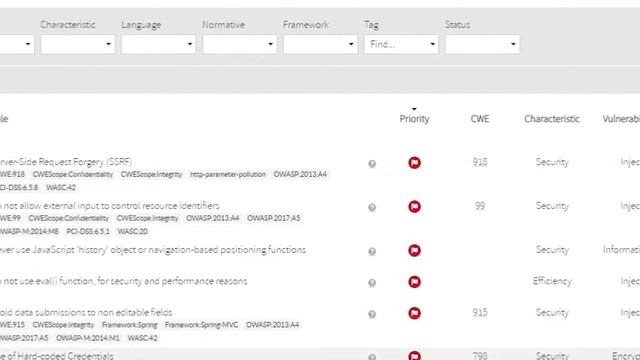Select the WASC:20 tag
This screenshot has width=640, height=360.
coord(133,231)
